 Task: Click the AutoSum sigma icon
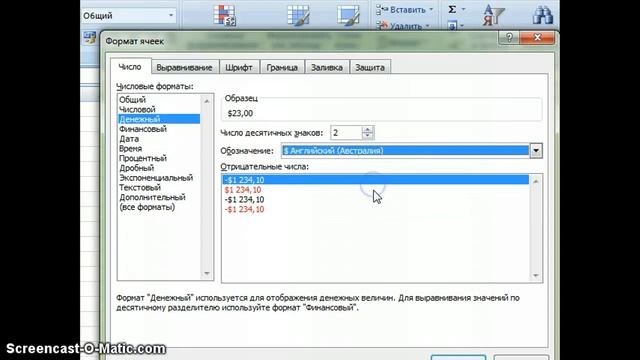pos(452,9)
